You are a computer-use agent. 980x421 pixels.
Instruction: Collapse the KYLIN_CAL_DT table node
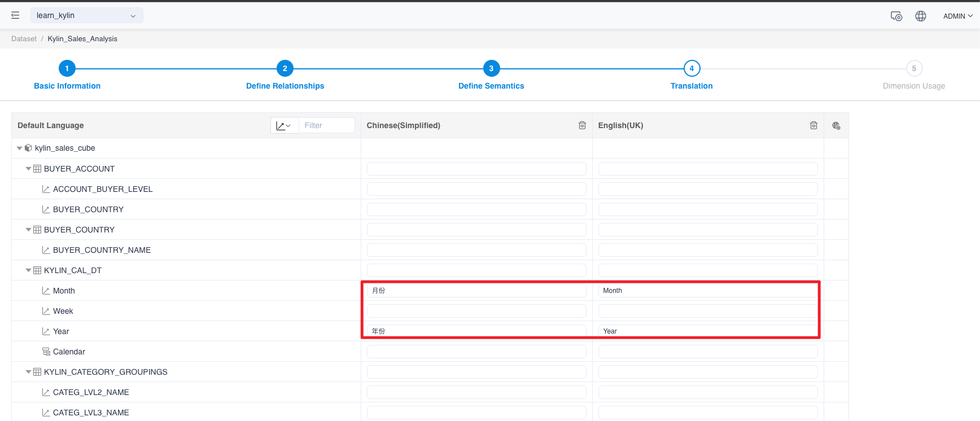tap(28, 270)
